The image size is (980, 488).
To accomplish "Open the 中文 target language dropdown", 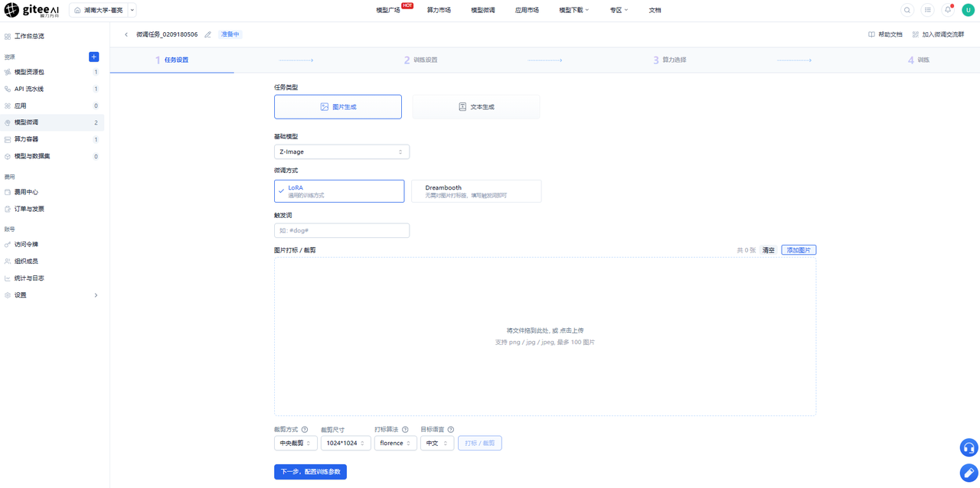I will click(437, 443).
